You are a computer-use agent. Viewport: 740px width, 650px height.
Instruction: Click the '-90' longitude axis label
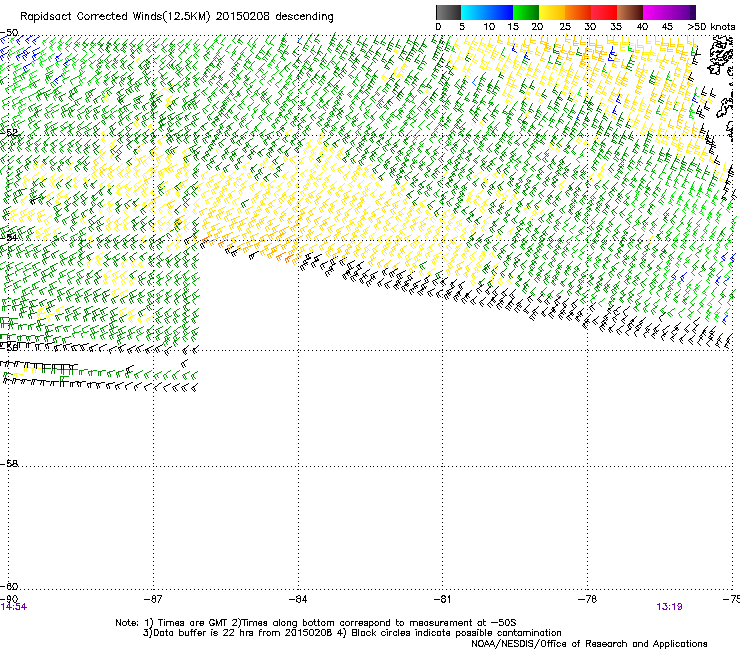pyautogui.click(x=9, y=599)
